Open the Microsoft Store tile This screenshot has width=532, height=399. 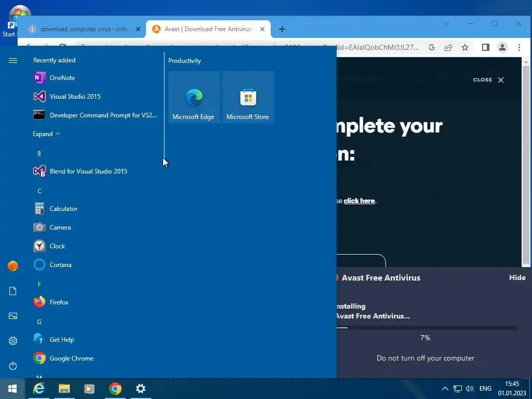248,97
